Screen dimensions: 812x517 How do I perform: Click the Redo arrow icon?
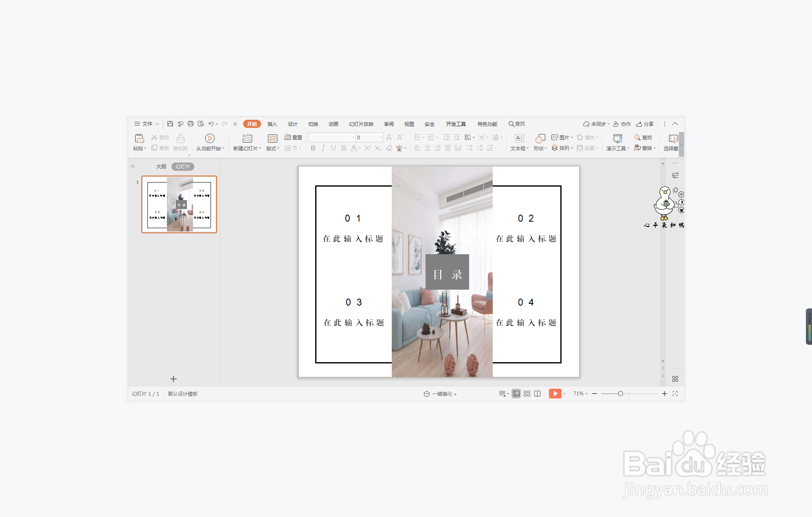point(224,124)
